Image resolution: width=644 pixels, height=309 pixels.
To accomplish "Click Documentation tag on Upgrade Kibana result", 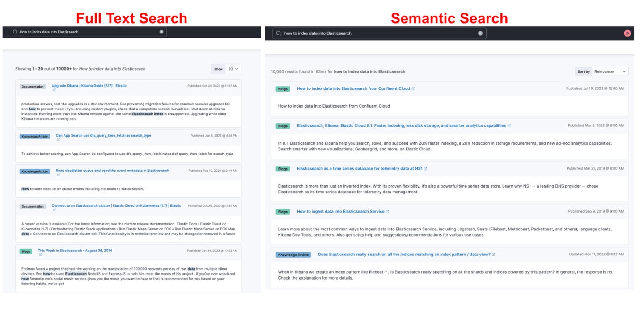I will pyautogui.click(x=33, y=87).
